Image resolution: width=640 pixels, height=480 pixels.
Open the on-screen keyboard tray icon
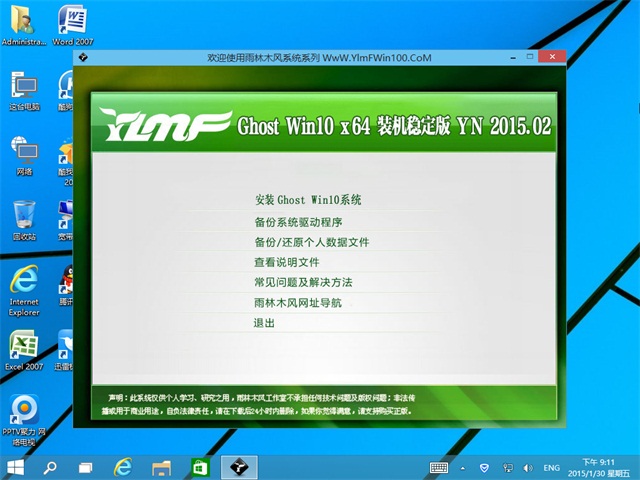(x=439, y=468)
